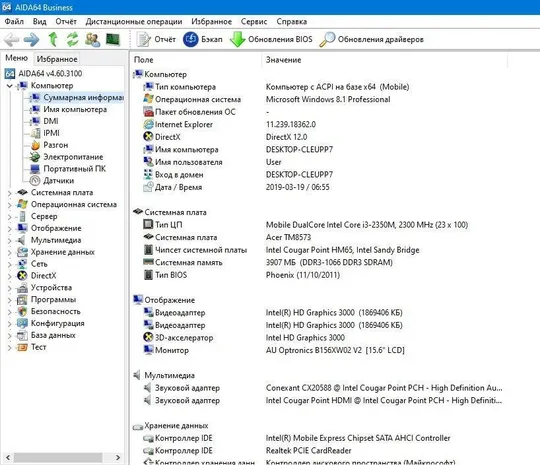Open the Отчёт toolbar button
540x465 pixels.
pyautogui.click(x=156, y=39)
